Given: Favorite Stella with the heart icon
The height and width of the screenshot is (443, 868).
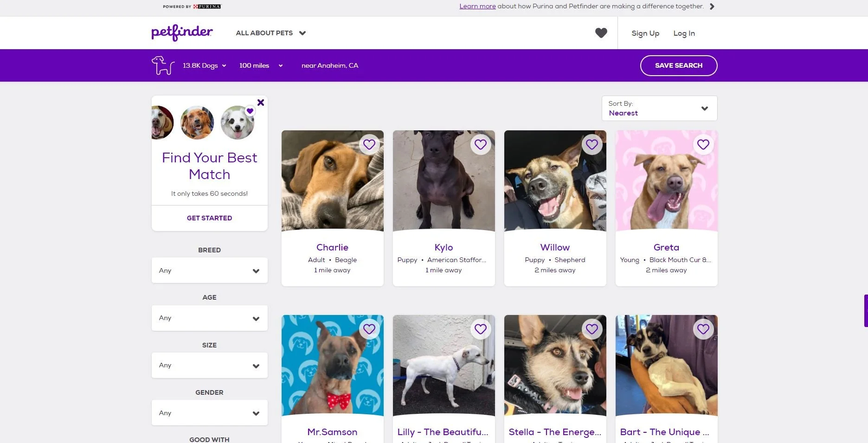Looking at the screenshot, I should 592,329.
